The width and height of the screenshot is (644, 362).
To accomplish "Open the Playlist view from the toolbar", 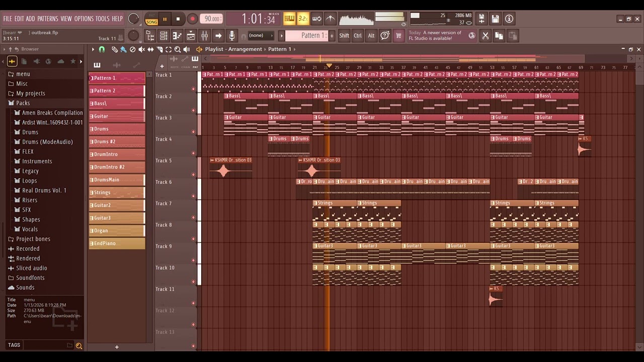I will (x=191, y=36).
